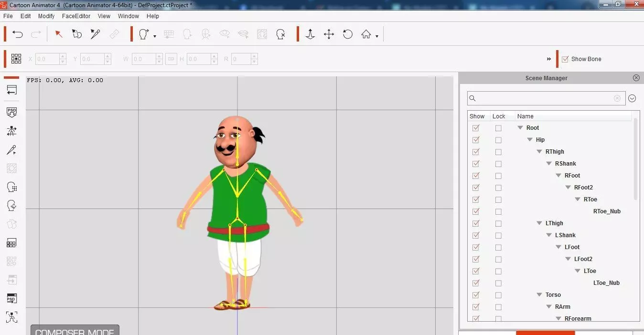This screenshot has width=644, height=335.
Task: Open the FaceEditor menu
Action: coord(76,16)
